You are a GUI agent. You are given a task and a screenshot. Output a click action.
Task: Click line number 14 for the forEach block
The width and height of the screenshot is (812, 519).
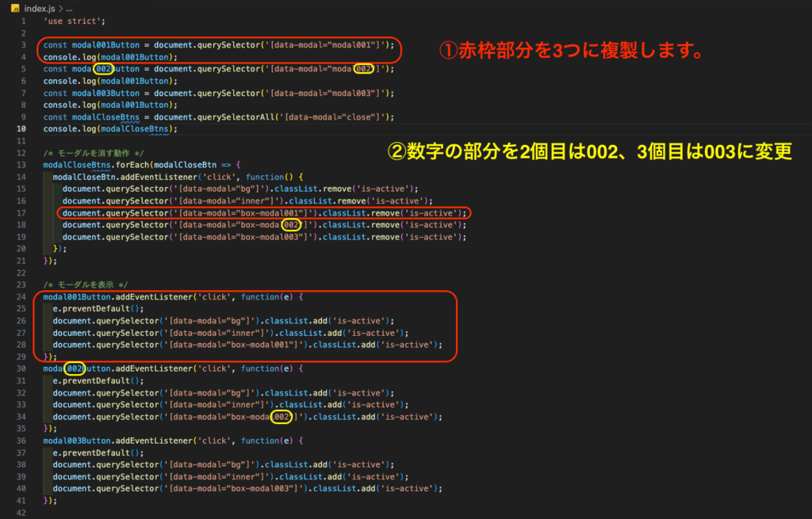[x=21, y=165]
